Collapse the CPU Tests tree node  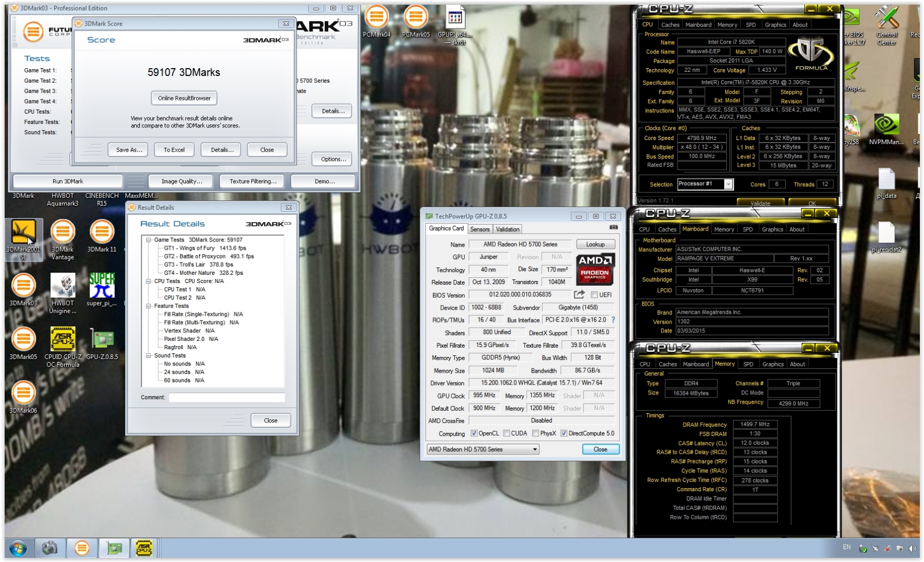pos(148,281)
